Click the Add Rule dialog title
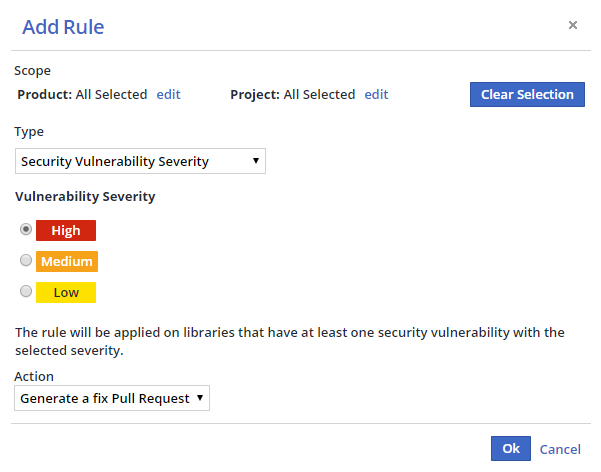Screen dimensions: 601x472 tap(63, 26)
